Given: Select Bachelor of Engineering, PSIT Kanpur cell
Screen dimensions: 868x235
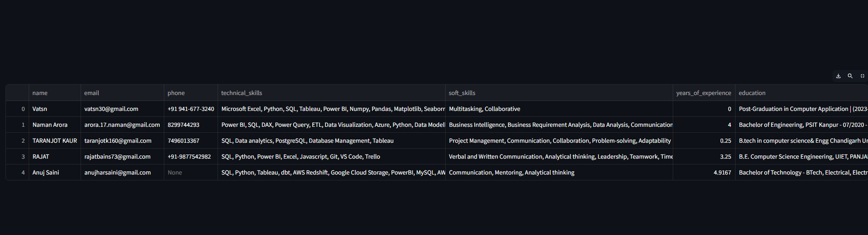Looking at the screenshot, I should (x=802, y=125).
